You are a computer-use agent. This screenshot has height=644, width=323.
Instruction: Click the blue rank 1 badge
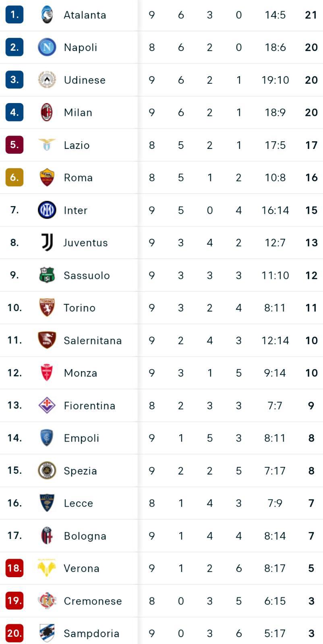[x=14, y=15]
